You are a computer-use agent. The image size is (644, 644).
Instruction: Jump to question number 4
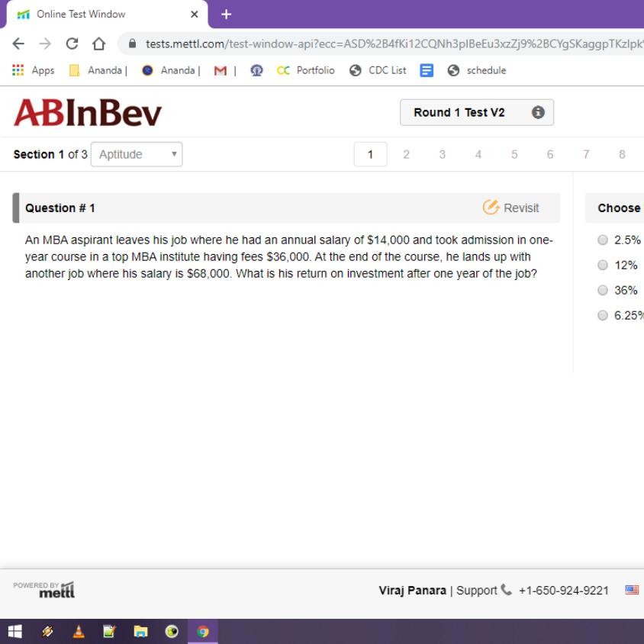point(478,154)
